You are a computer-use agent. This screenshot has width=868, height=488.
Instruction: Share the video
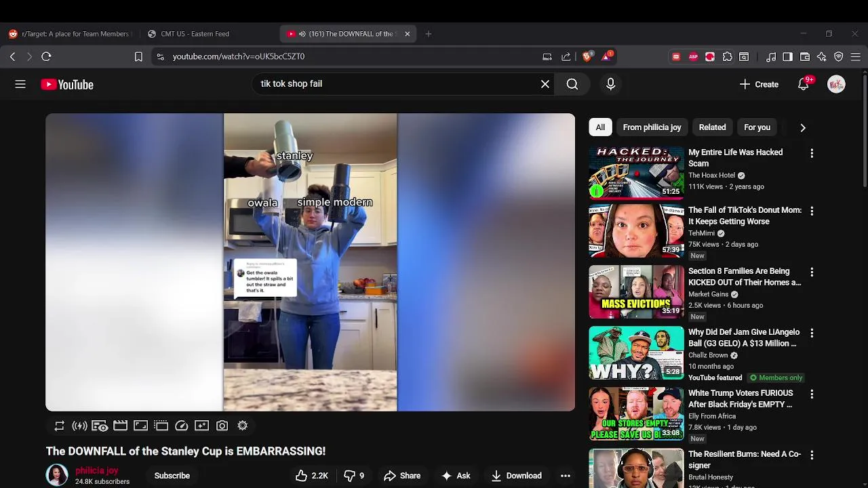point(402,476)
